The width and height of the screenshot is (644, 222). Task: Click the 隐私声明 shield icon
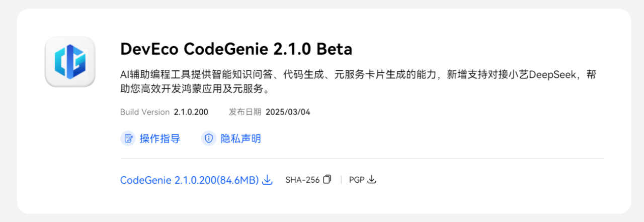click(x=209, y=139)
